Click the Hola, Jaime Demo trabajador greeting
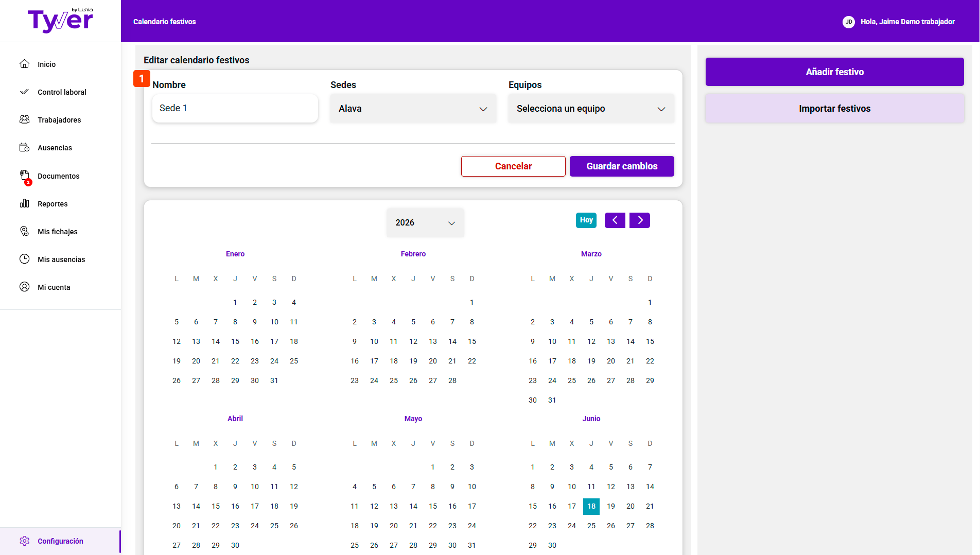Image resolution: width=980 pixels, height=555 pixels. pyautogui.click(x=907, y=22)
